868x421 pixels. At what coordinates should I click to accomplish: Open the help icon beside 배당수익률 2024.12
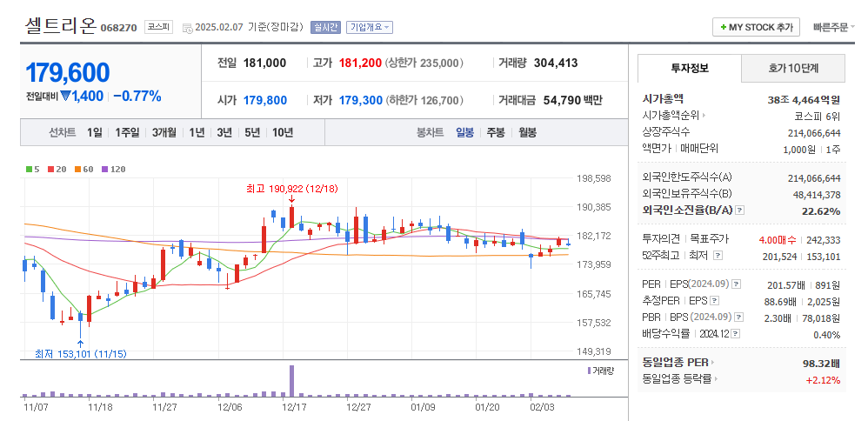tap(735, 334)
